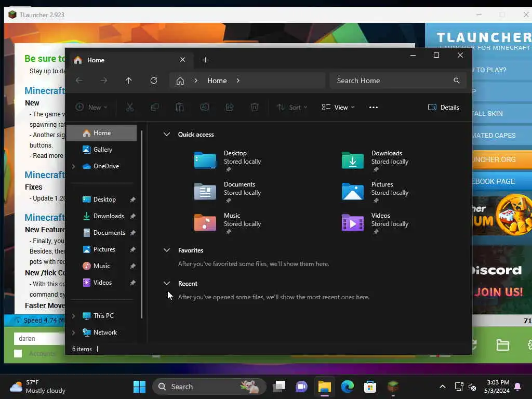Unpin Documents from sidebar
The height and width of the screenshot is (399, 532).
point(132,233)
